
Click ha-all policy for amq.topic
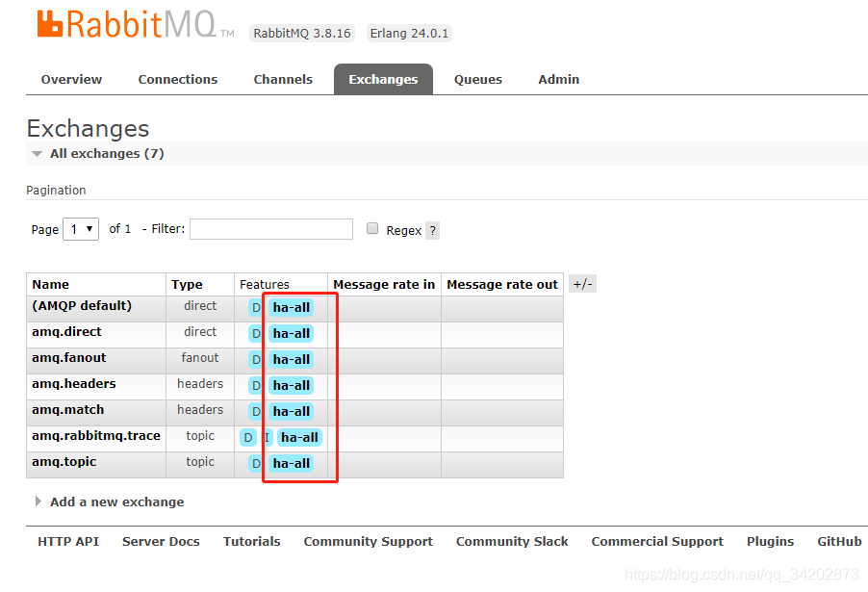(x=292, y=464)
